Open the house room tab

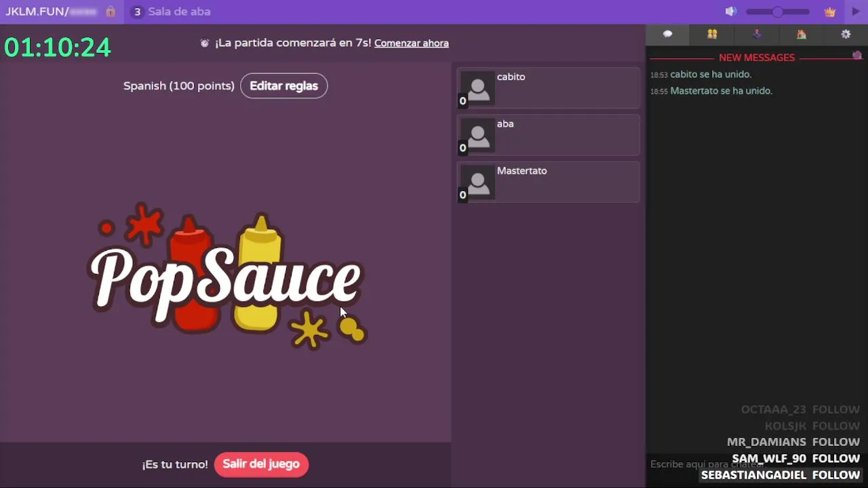pos(802,34)
